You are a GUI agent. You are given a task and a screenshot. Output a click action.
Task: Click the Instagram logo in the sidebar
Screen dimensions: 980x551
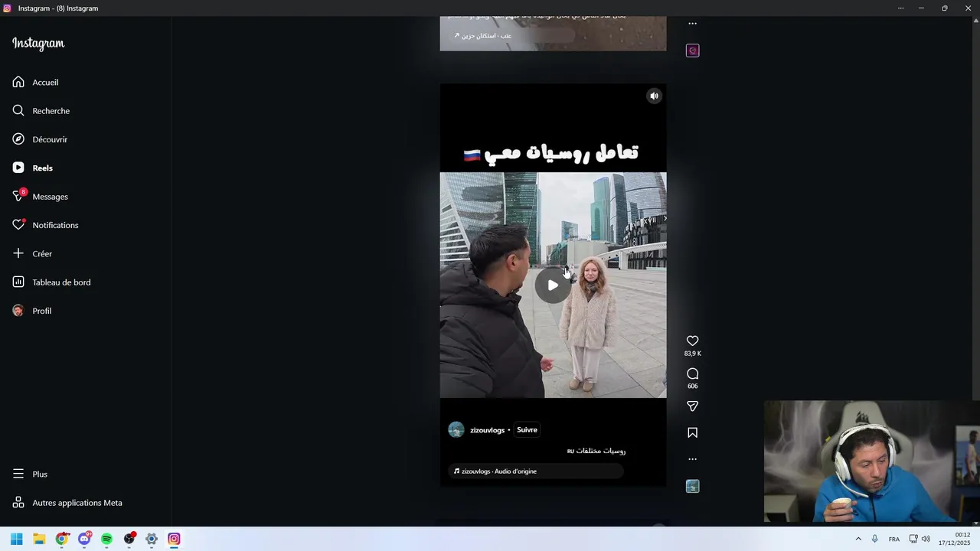pyautogui.click(x=38, y=44)
